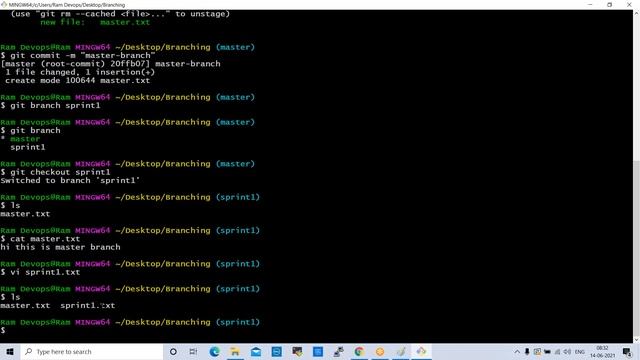The image size is (640, 360).
Task: Switch to the Git Bash taskbar icon
Action: (421, 351)
